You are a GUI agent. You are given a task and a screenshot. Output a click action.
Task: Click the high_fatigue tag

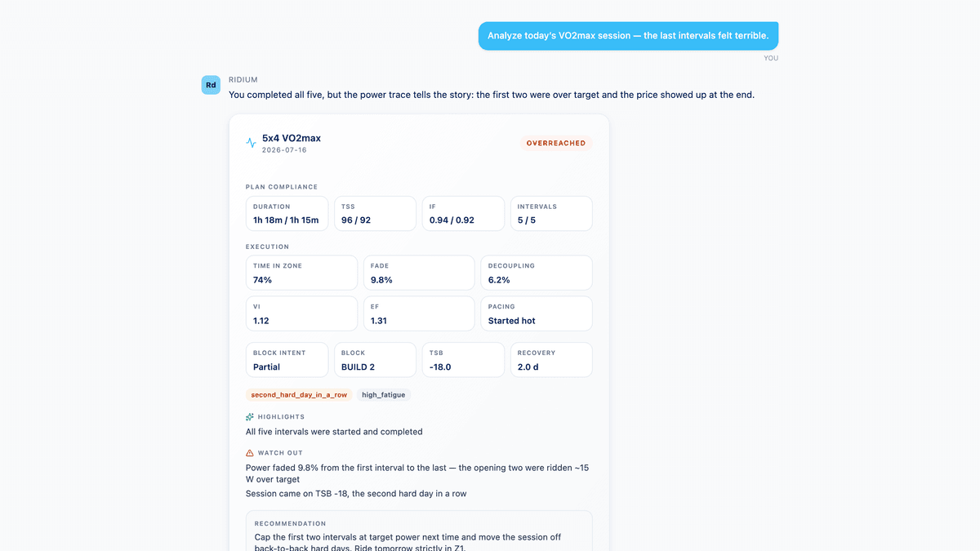[x=384, y=394]
